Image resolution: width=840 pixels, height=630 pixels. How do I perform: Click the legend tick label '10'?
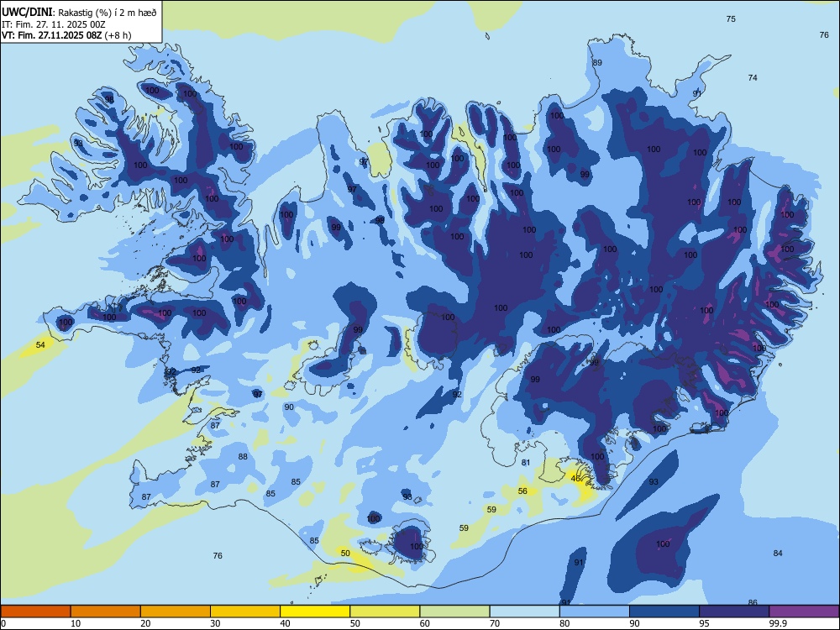[x=76, y=623]
